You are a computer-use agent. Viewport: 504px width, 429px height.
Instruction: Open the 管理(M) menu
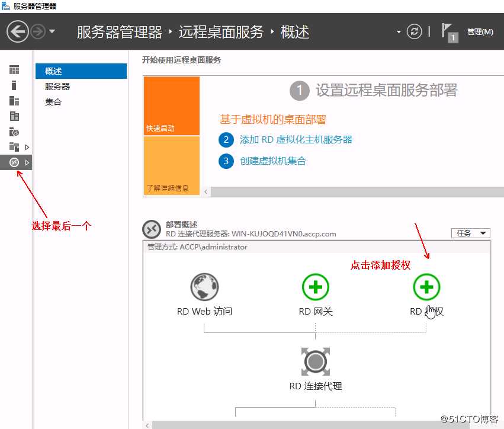(480, 32)
